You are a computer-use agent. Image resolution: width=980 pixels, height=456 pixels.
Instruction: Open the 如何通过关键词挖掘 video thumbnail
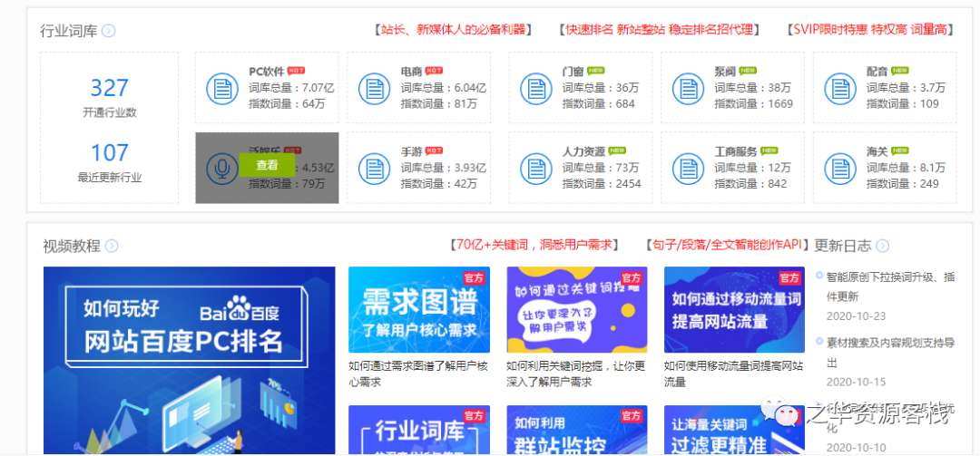coord(577,310)
